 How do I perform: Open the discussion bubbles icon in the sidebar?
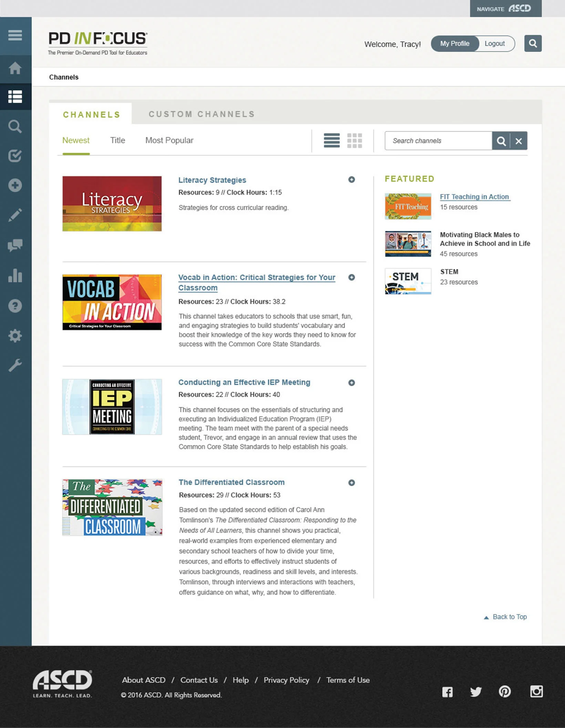tap(15, 245)
